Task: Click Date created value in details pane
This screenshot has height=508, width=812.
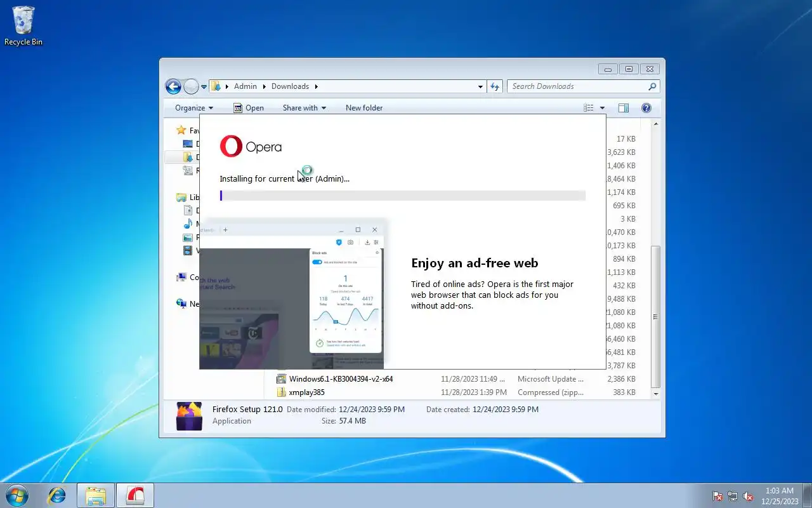Action: point(506,410)
